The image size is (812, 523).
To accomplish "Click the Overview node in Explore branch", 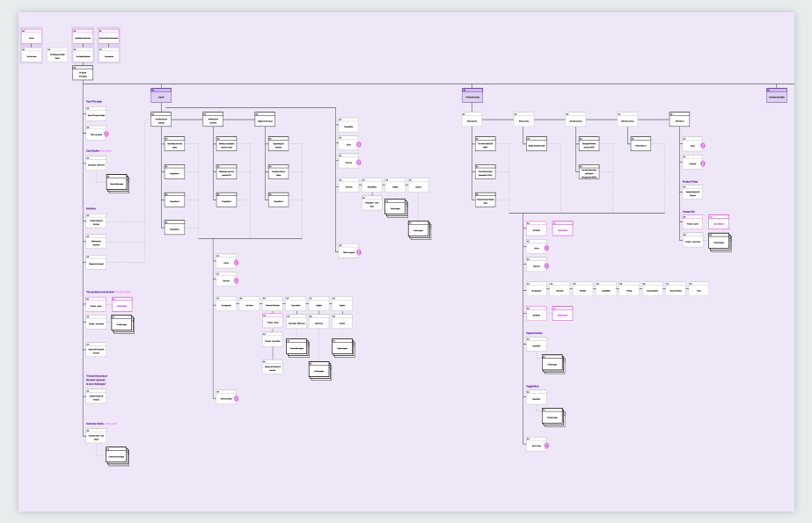I will pyautogui.click(x=347, y=186).
